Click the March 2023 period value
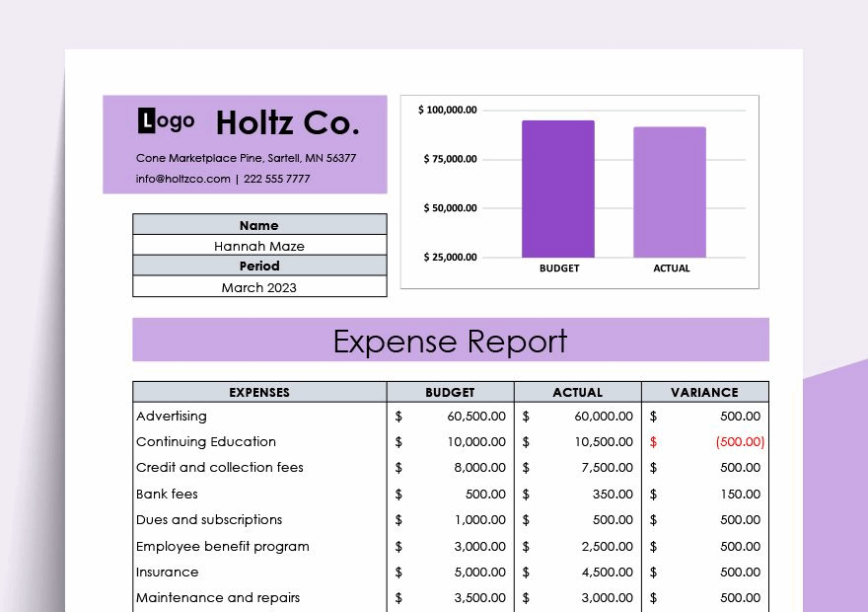This screenshot has height=612, width=868. point(258,287)
